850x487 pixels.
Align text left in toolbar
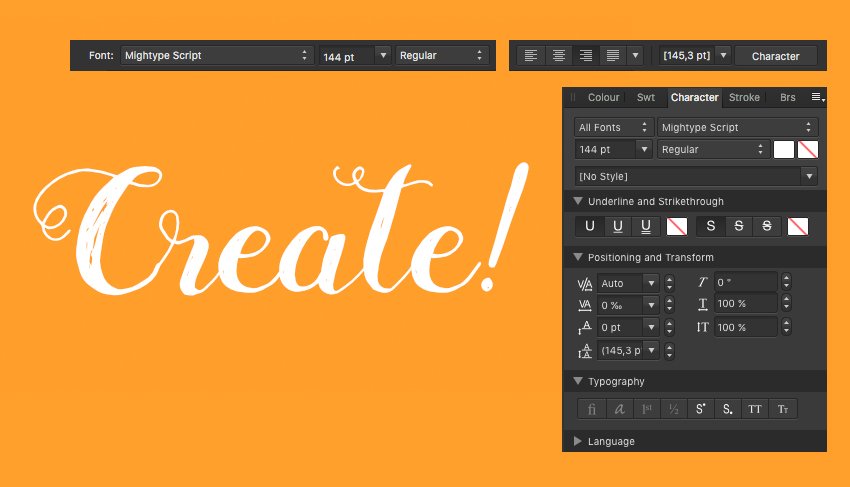point(531,55)
